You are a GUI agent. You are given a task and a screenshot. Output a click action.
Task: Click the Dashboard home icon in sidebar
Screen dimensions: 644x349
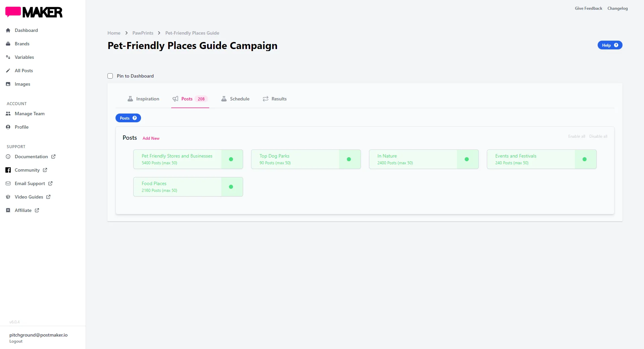pyautogui.click(x=8, y=30)
